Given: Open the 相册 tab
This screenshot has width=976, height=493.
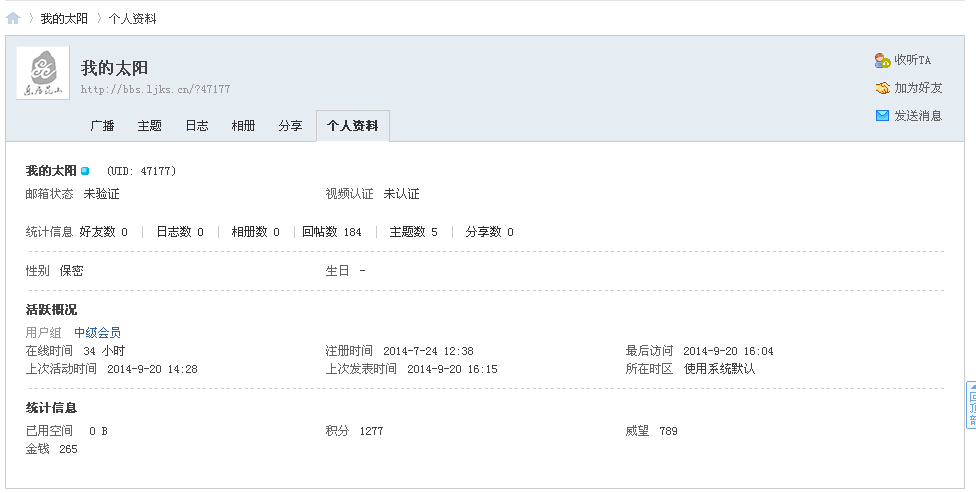Looking at the screenshot, I should 243,126.
